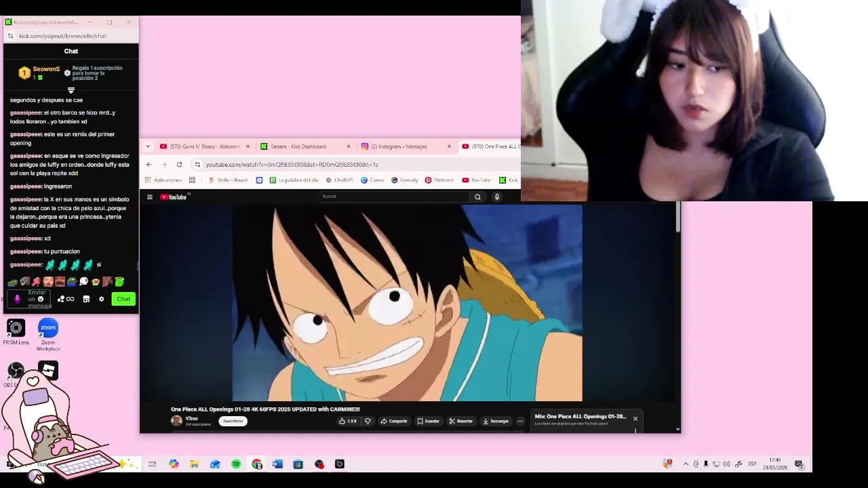The height and width of the screenshot is (488, 868).
Task: Go to YouTube home logo
Action: tap(174, 197)
